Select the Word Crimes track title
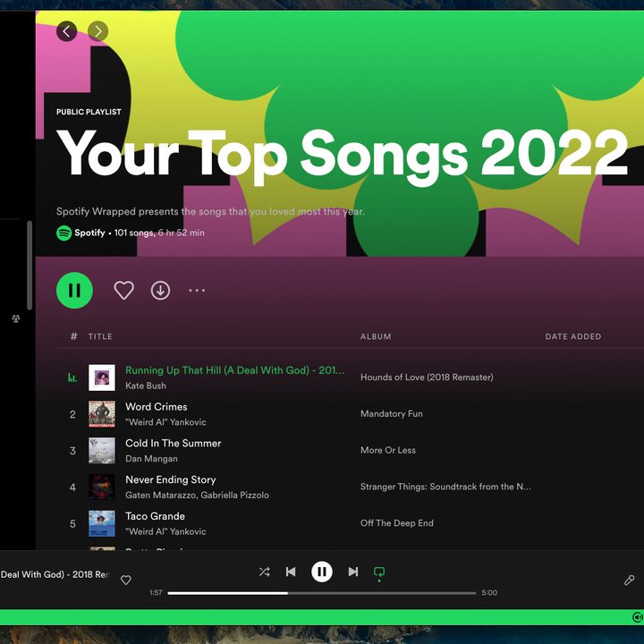This screenshot has width=644, height=644. (x=156, y=407)
